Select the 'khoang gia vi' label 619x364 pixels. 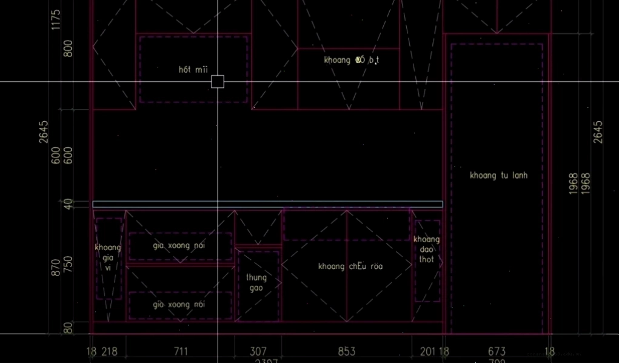pyautogui.click(x=108, y=258)
